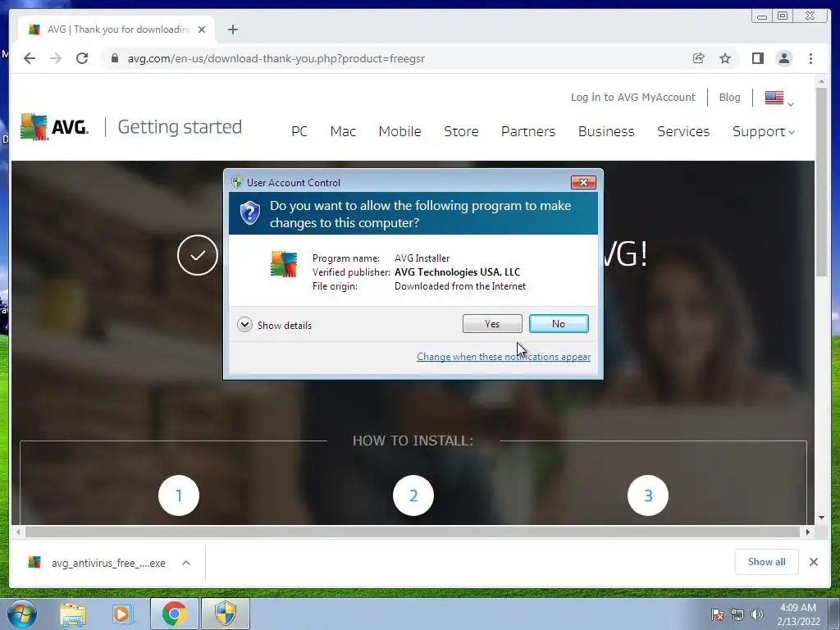Click the Action Center flag tray icon

coord(718,614)
